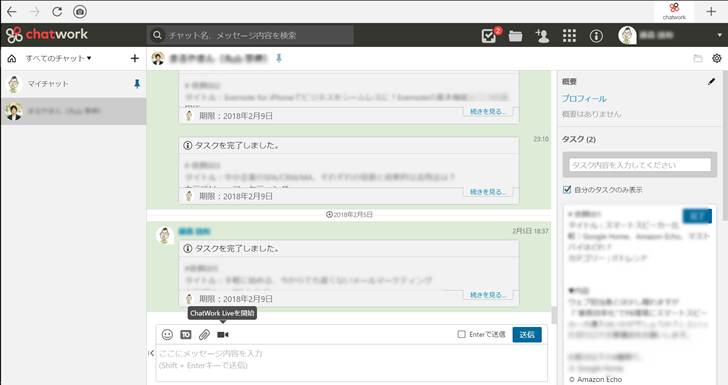Click 続きを見る in 2月5日 task message

(488, 295)
